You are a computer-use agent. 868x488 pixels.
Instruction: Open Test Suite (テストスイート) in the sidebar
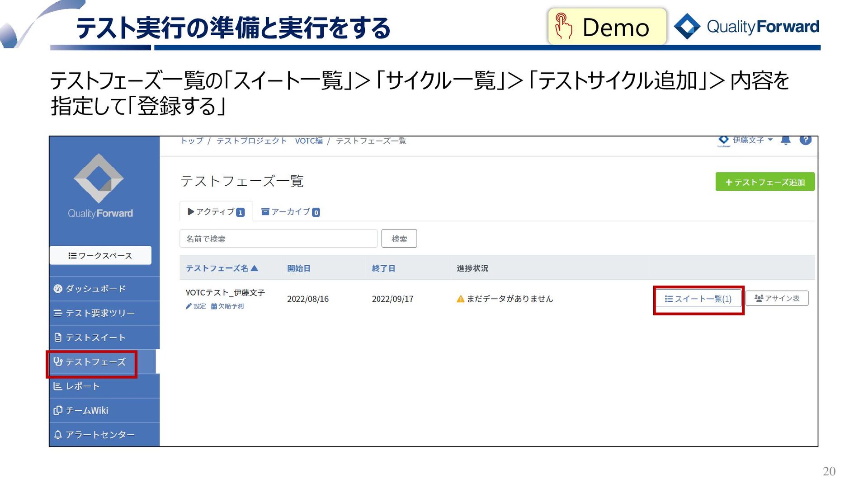tap(95, 338)
